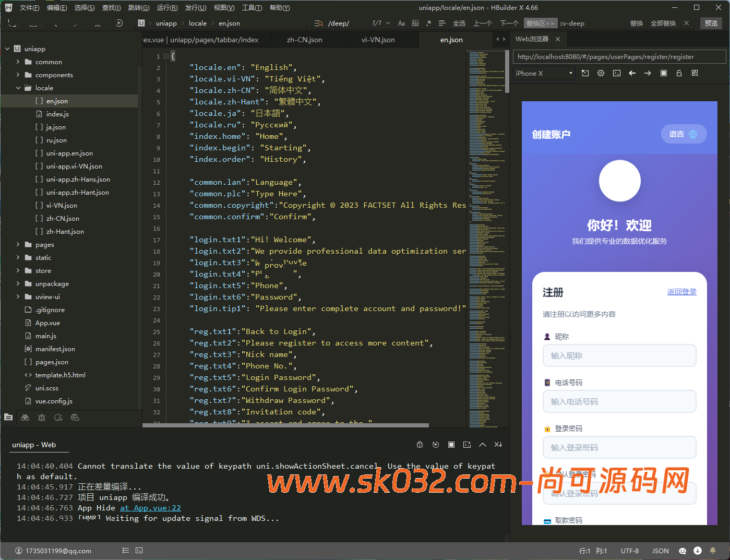Toggle the lock icon in browser toolbar
730x560 pixels.
(679, 73)
